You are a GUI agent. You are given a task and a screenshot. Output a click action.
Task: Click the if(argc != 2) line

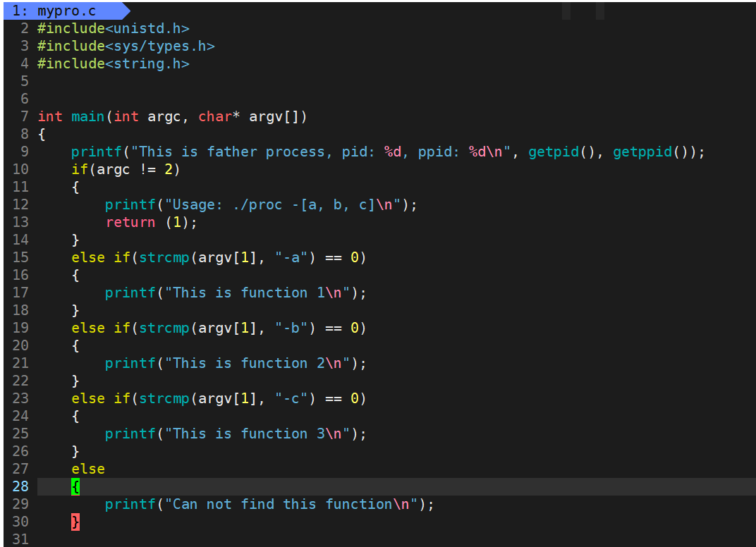(x=126, y=169)
